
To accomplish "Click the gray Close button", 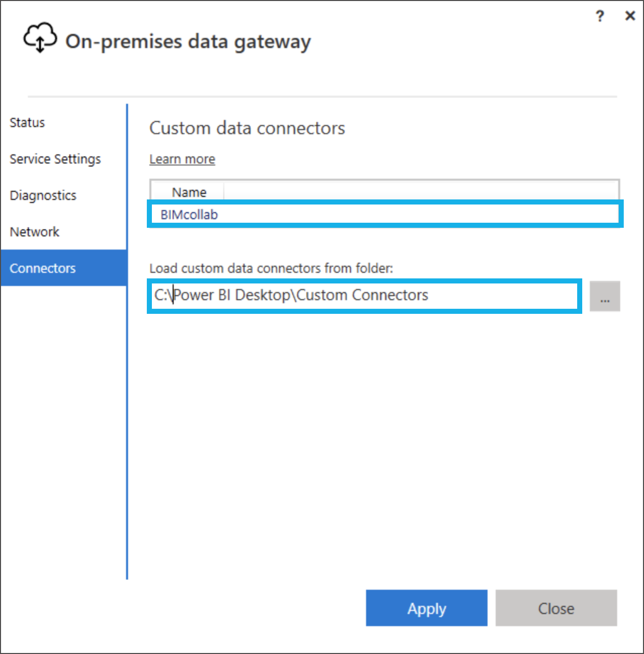I will click(556, 608).
